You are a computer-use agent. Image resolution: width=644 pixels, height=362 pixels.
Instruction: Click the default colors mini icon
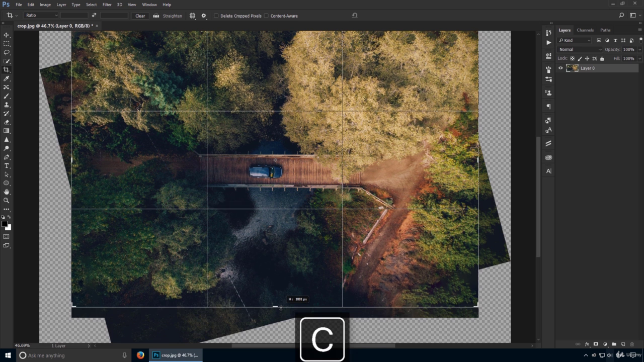(x=4, y=217)
